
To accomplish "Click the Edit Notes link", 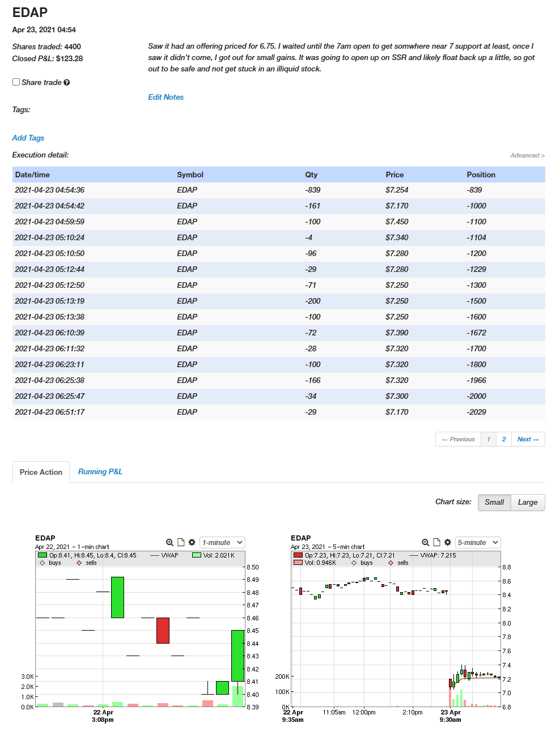I will pos(166,97).
